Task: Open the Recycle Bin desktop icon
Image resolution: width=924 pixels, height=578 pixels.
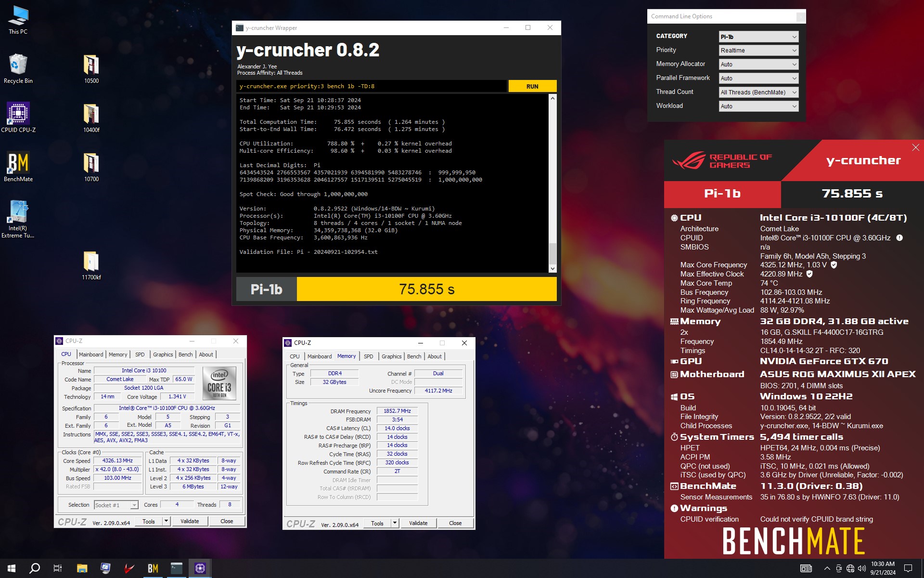Action: pos(18,69)
